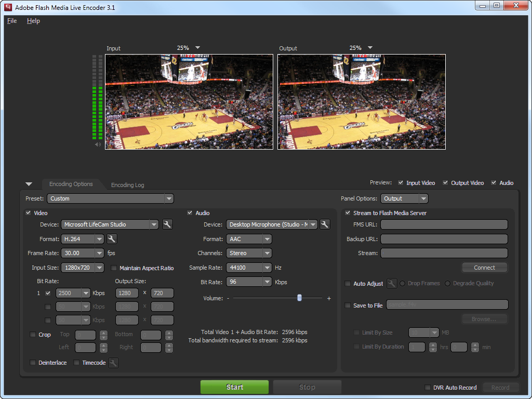
Task: Open the video Format dropdown
Action: point(83,239)
